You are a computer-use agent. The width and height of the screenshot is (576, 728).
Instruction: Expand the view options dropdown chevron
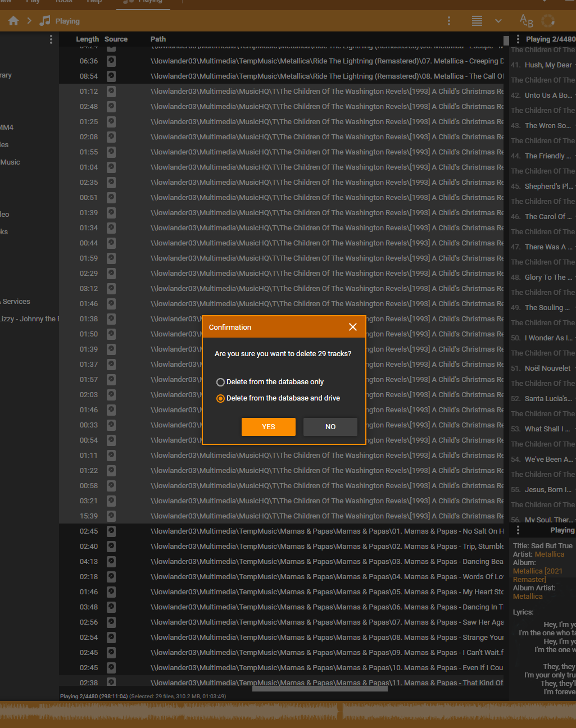coord(498,21)
